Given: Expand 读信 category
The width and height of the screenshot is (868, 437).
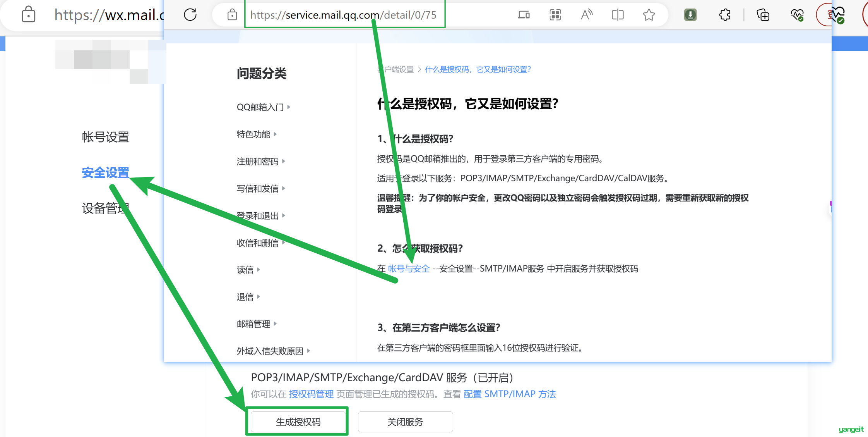Looking at the screenshot, I should 248,270.
